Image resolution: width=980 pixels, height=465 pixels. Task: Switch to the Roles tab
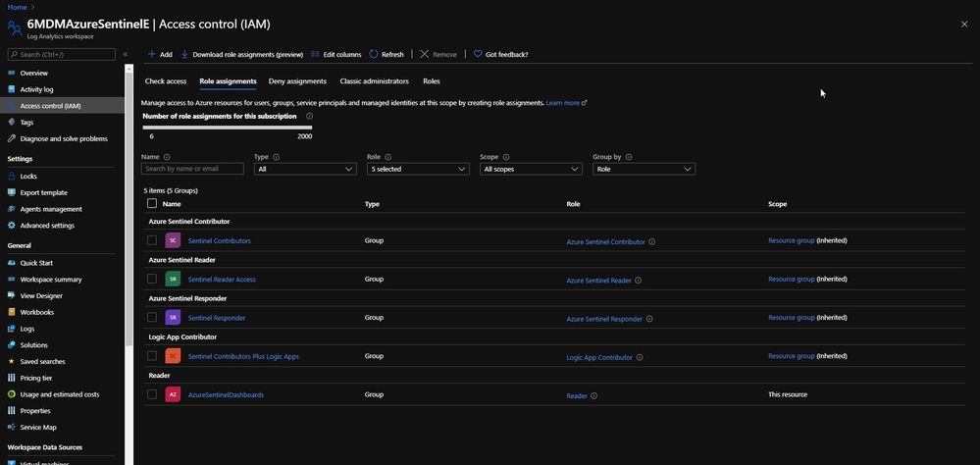point(432,81)
